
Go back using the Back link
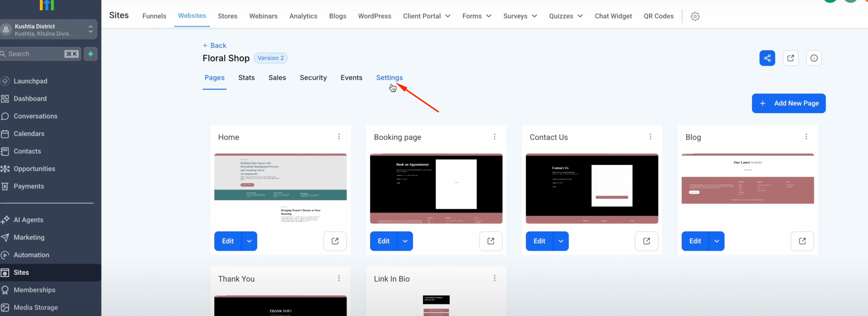[x=214, y=45]
